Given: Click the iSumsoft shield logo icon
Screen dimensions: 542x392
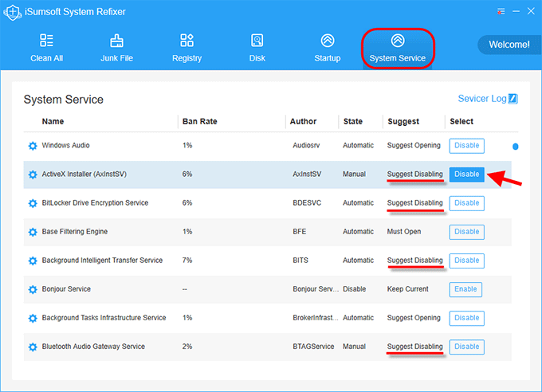Looking at the screenshot, I should pyautogui.click(x=13, y=12).
